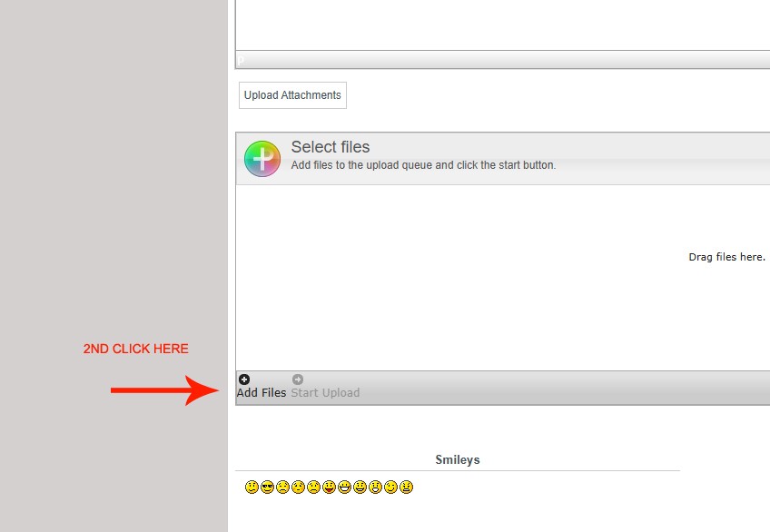Insert the grinning smiley left of the surprised smiley
This screenshot has width=770, height=532.
[360, 487]
